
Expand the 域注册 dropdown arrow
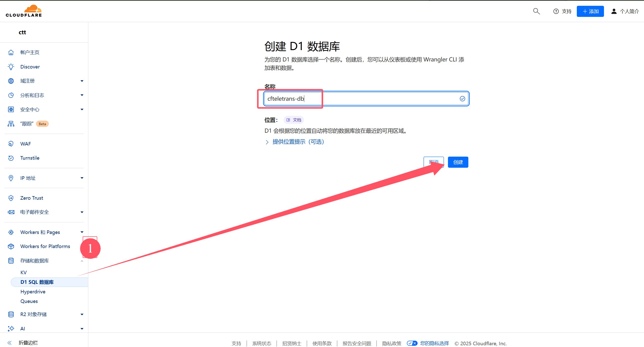pos(82,81)
